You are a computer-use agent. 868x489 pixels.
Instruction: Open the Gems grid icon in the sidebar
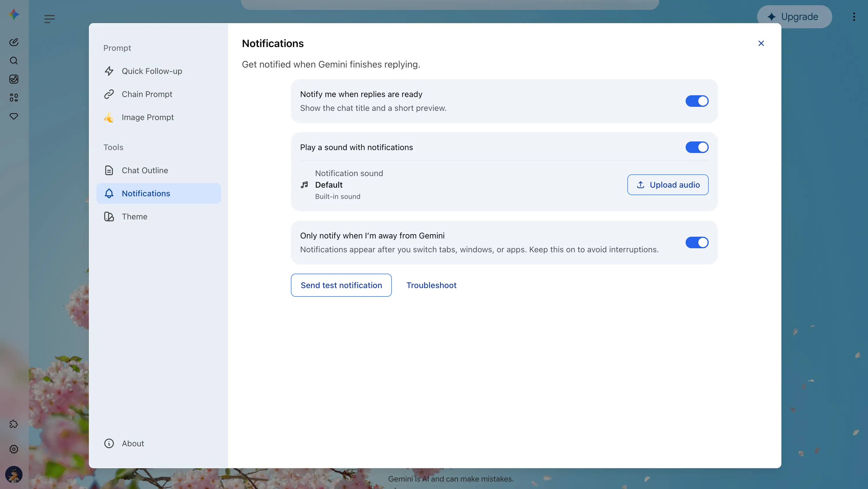pos(14,98)
